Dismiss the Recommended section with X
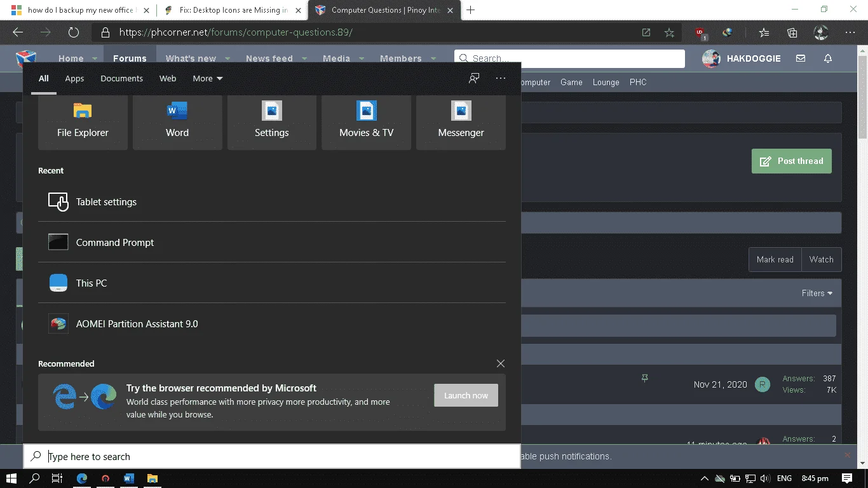The height and width of the screenshot is (488, 868). coord(501,363)
